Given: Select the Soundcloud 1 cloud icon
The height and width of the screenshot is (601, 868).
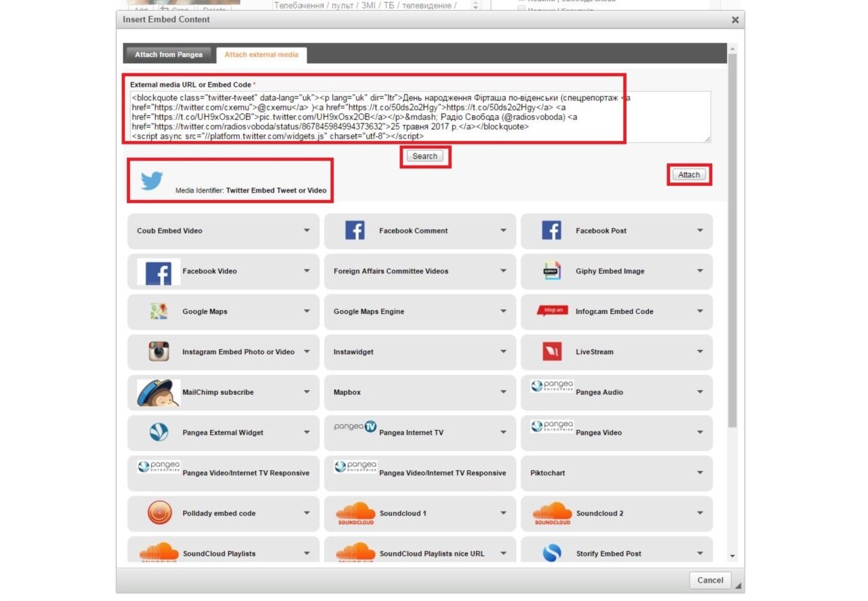Looking at the screenshot, I should (x=356, y=514).
